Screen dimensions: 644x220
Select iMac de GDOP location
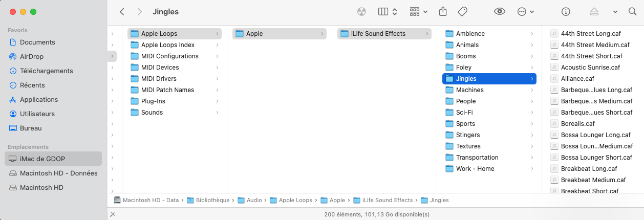pos(54,159)
